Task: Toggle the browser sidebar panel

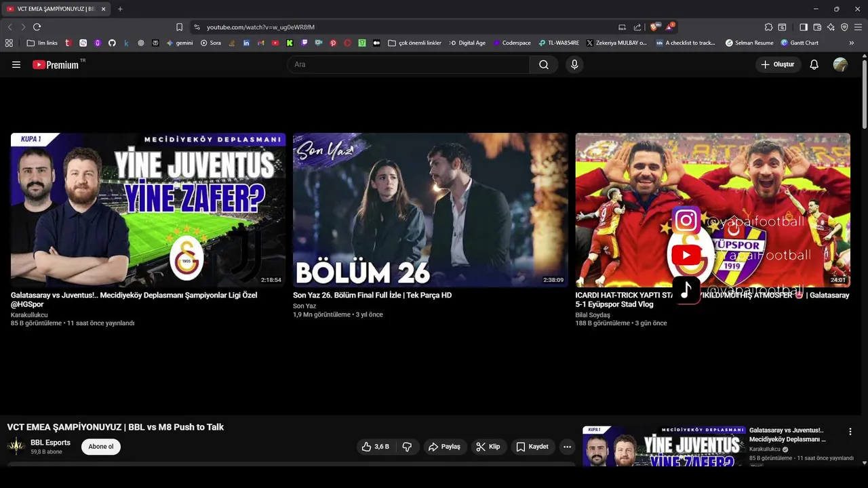Action: tap(804, 27)
